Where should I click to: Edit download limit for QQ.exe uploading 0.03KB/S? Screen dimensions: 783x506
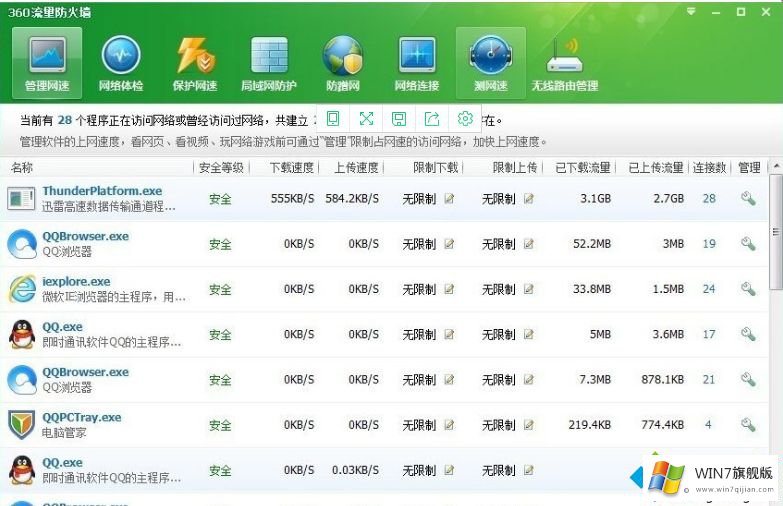point(449,471)
